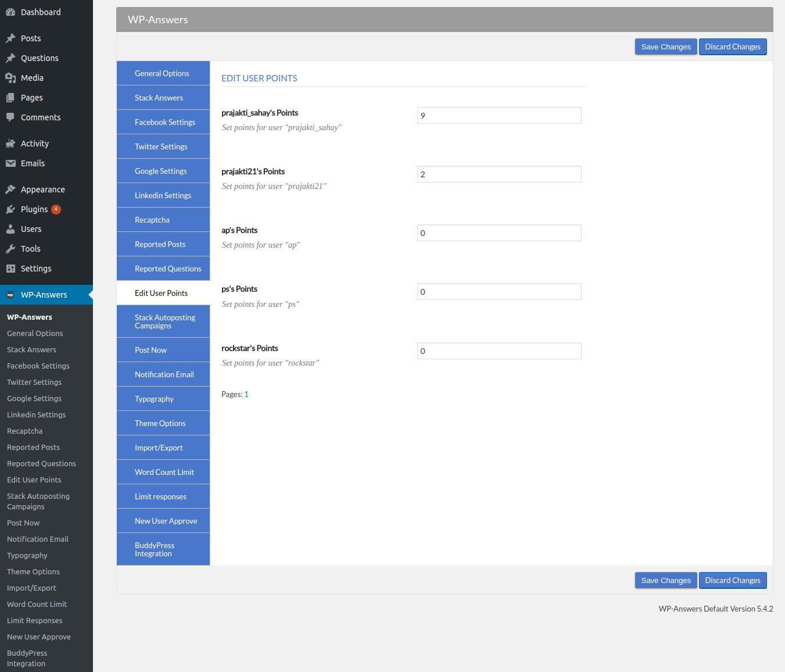Viewport: 785px width, 672px height.
Task: Open Post Now in the dark sidebar submenu
Action: tap(23, 523)
